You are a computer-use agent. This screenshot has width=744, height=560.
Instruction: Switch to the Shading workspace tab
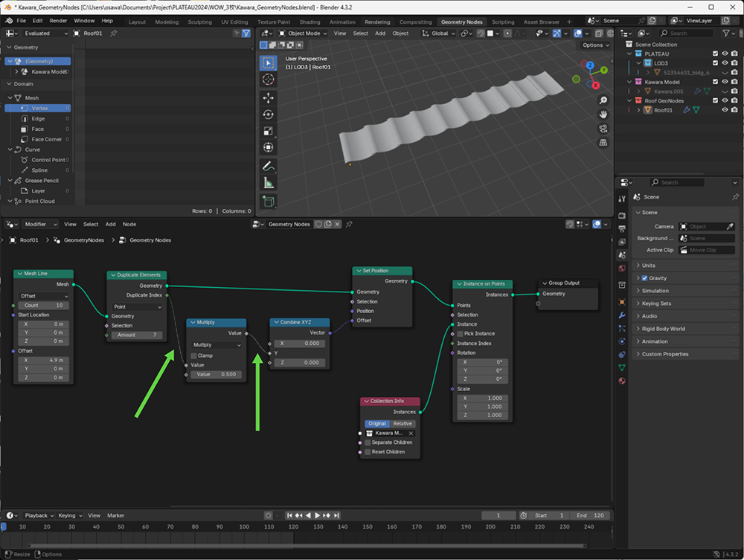(310, 22)
